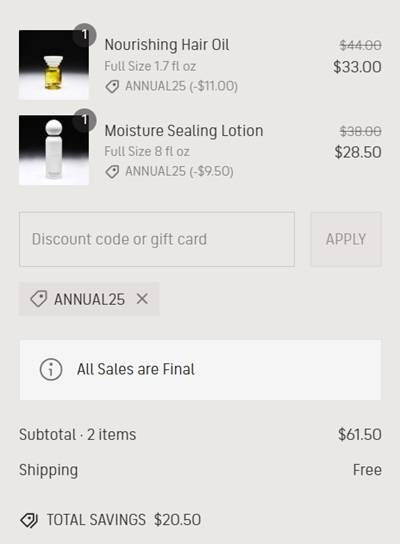Click the $61.50 subtotal amount
400x544 pixels.
pos(360,434)
